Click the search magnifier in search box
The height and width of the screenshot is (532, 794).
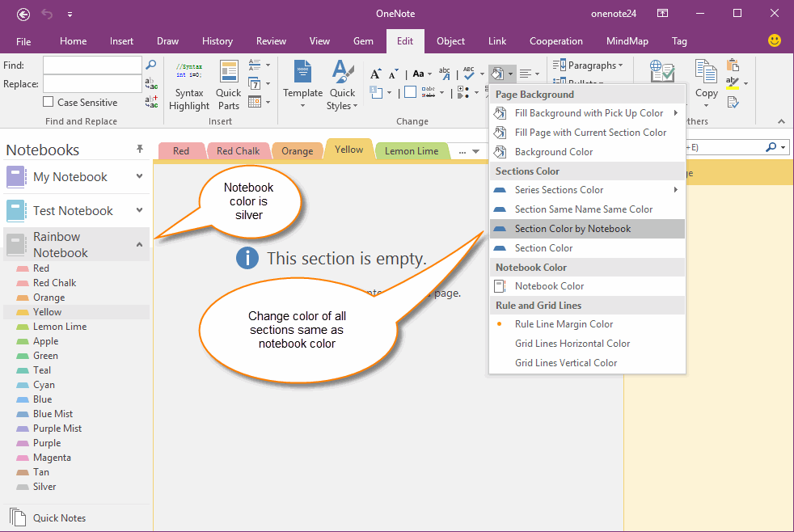tap(771, 147)
